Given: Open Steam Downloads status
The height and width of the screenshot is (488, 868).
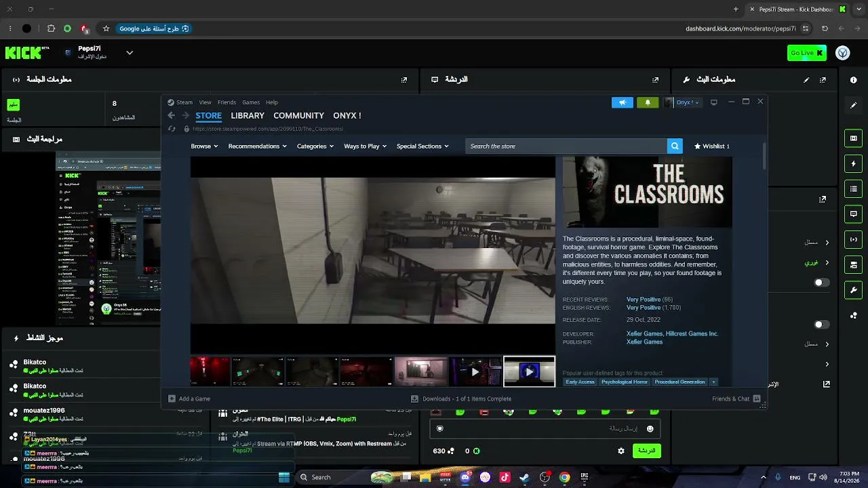Looking at the screenshot, I should [461, 399].
